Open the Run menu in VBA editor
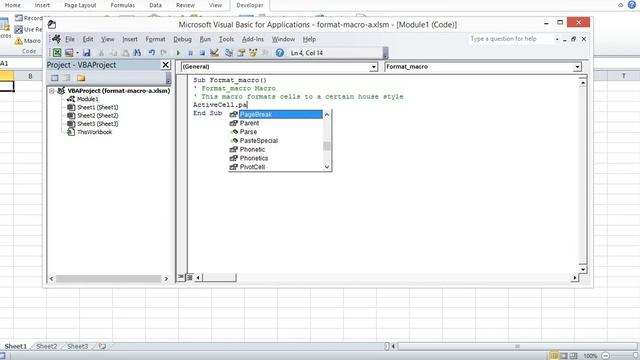 205,39
